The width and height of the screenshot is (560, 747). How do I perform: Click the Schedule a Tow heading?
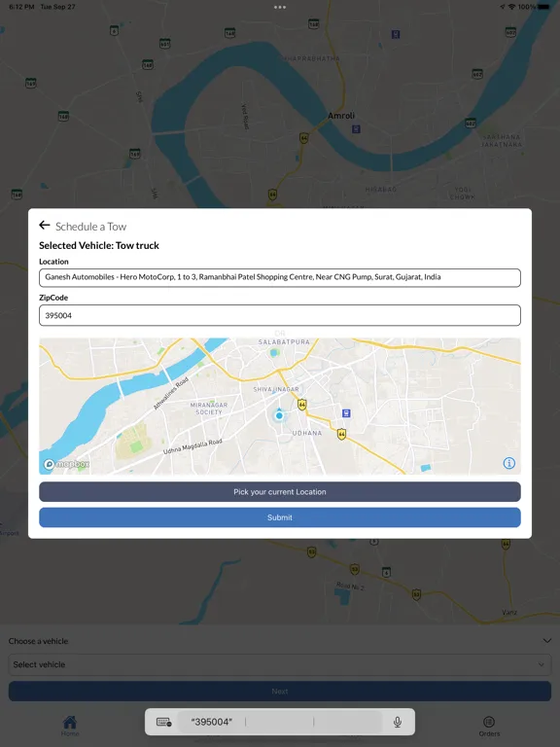tap(91, 227)
